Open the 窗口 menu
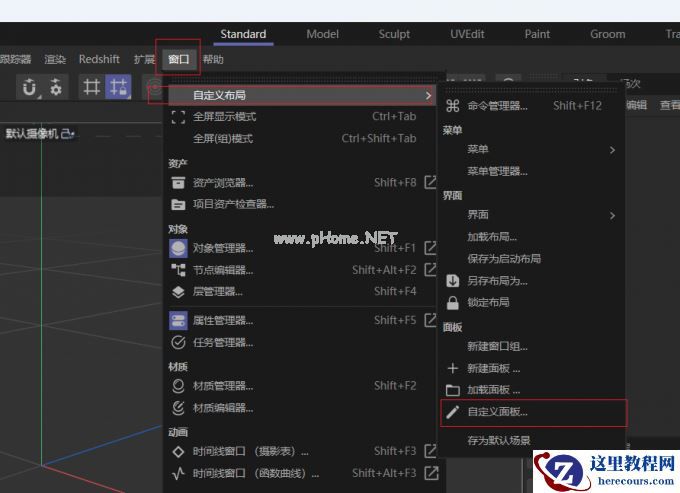680x493 pixels. click(179, 59)
